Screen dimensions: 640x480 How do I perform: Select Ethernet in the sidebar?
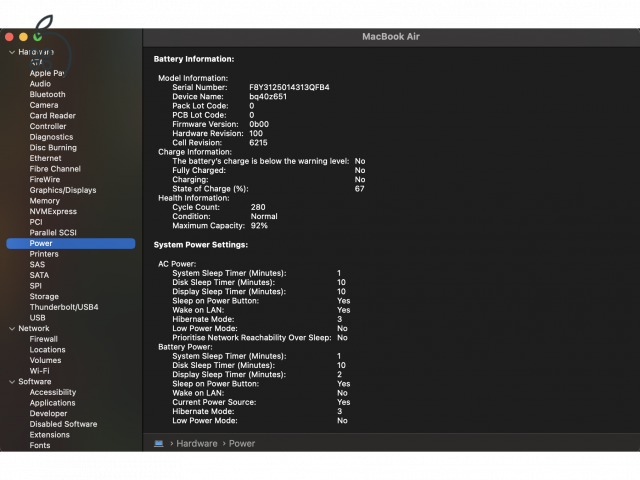coord(45,158)
